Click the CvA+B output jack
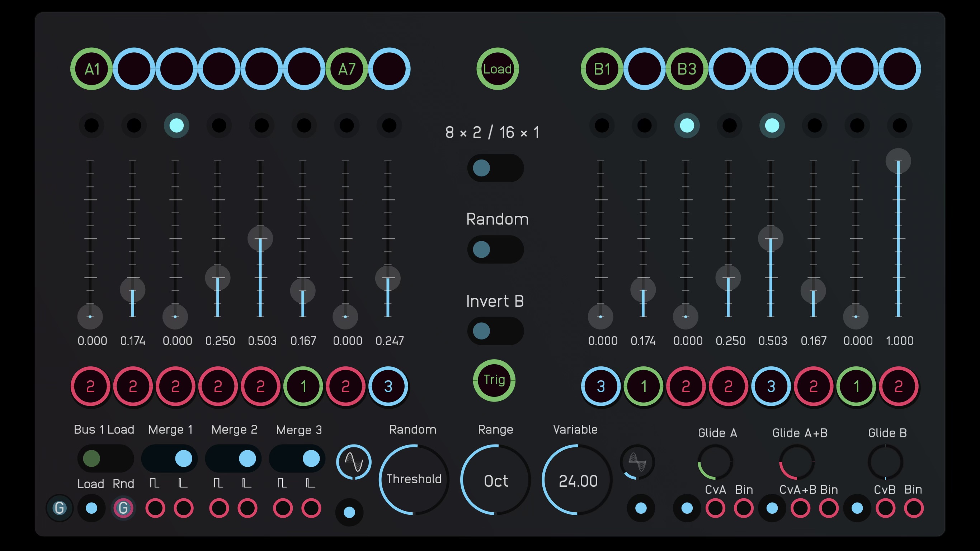This screenshot has height=551, width=980. click(800, 508)
